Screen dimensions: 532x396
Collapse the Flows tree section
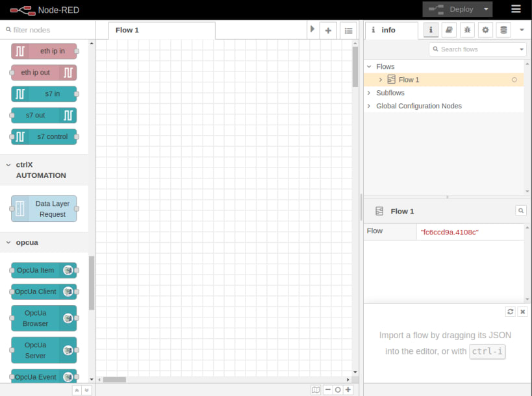click(x=369, y=67)
